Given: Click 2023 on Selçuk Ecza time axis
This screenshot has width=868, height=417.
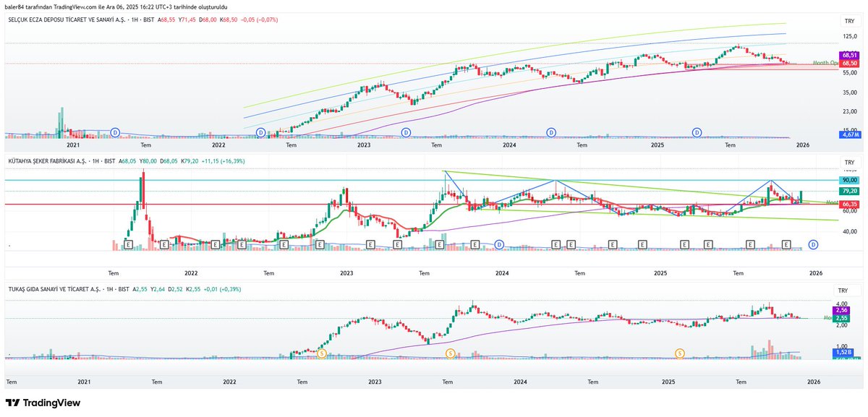Looking at the screenshot, I should pyautogui.click(x=363, y=145).
